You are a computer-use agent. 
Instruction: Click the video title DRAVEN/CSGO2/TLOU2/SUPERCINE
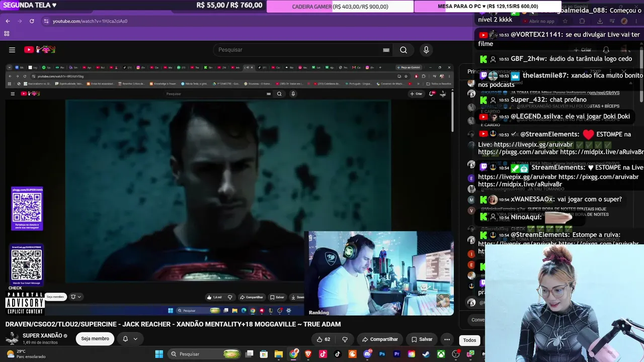pyautogui.click(x=173, y=324)
